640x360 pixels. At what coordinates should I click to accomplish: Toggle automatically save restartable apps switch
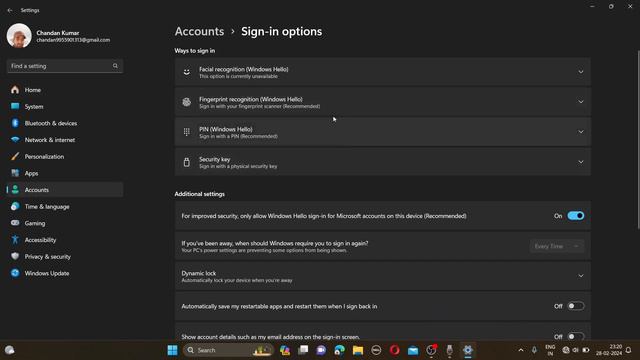coord(576,306)
